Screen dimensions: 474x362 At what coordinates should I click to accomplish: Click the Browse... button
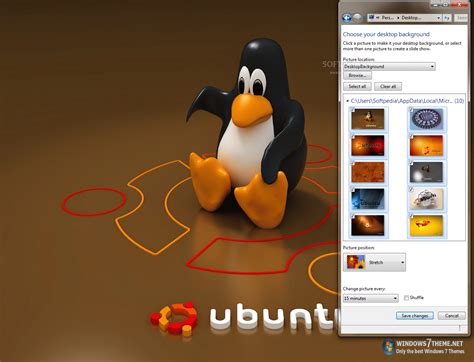(357, 76)
